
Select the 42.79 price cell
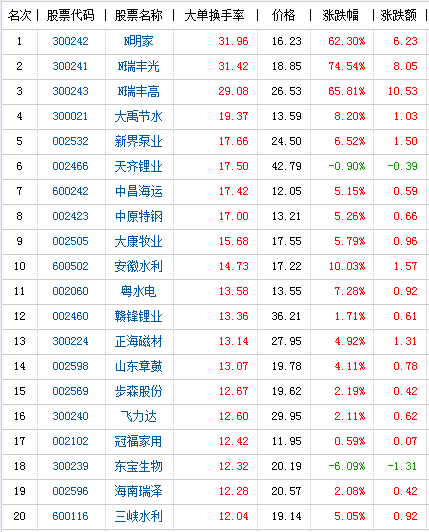tap(286, 166)
